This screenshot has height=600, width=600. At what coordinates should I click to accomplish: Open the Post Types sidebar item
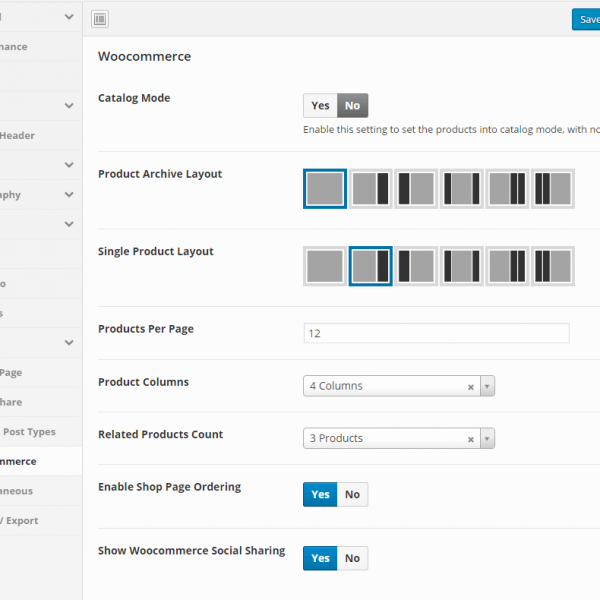tap(29, 432)
